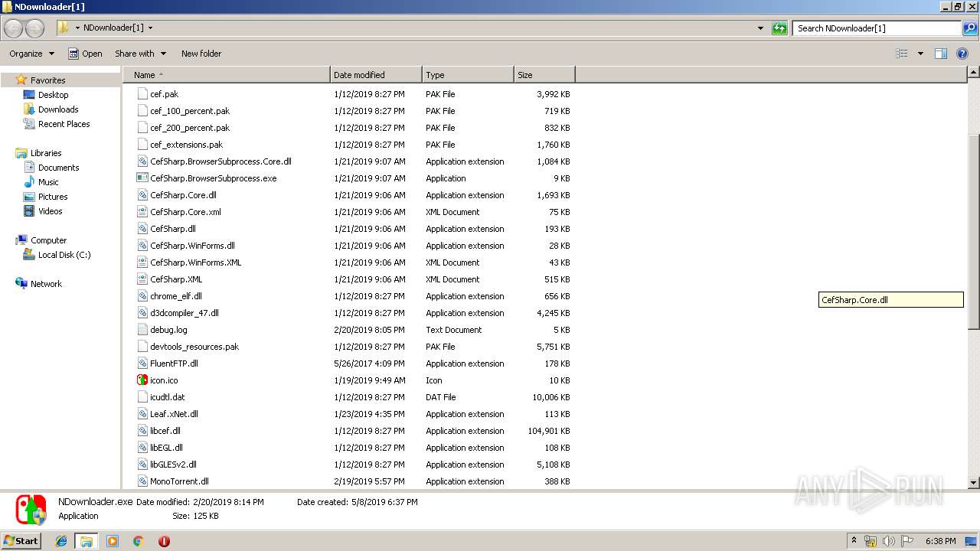Refresh the folder with the green refresh icon
This screenshot has height=551, width=980.
(x=779, y=28)
